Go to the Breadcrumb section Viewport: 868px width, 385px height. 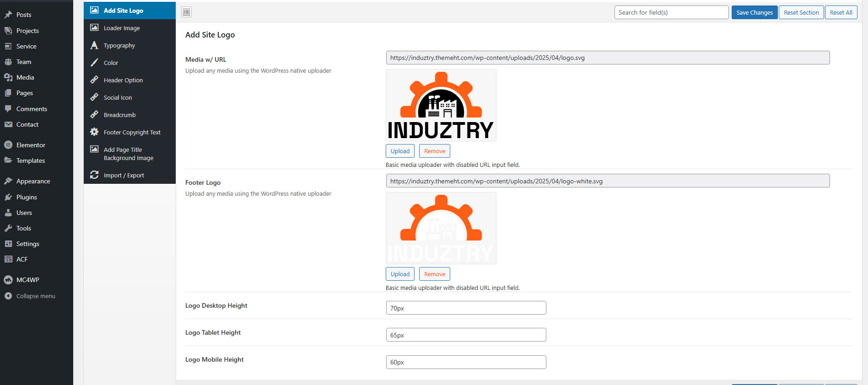(x=119, y=115)
